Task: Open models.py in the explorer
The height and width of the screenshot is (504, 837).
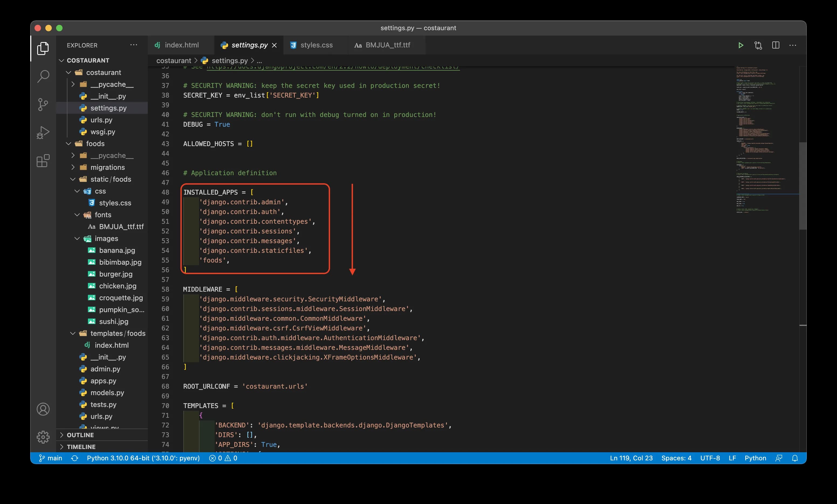Action: (107, 393)
